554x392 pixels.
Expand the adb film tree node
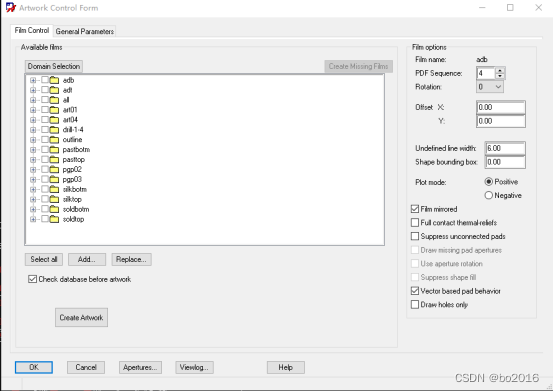[33, 80]
